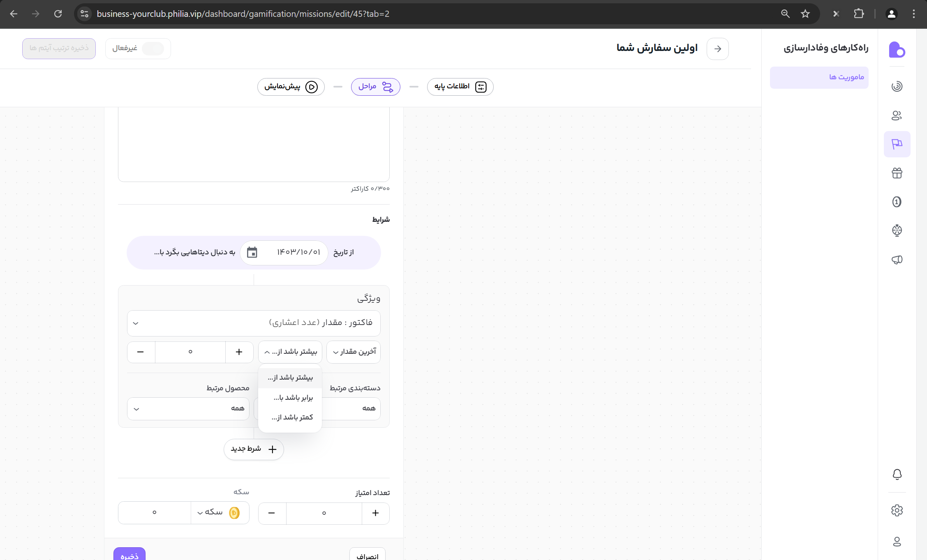Open the پیش‌نمایش preview tab

tap(291, 87)
